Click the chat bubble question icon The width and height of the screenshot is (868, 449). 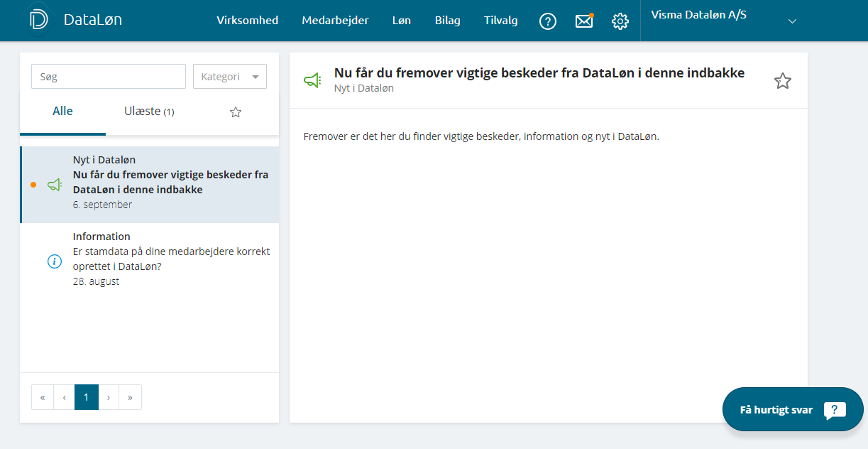[835, 411]
